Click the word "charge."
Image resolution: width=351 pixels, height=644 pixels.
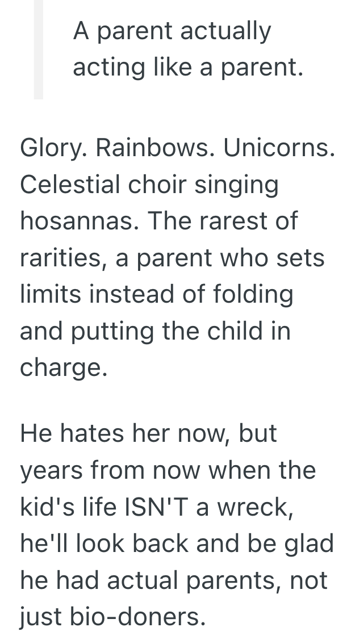[x=62, y=367]
